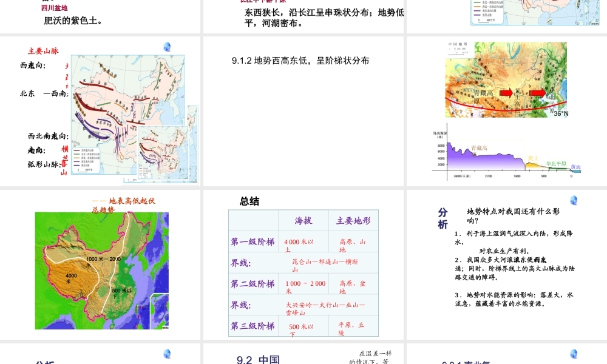The image size is (607, 364).
Task: Click the 界线 label above 第二级阶梯
Action: tap(241, 263)
